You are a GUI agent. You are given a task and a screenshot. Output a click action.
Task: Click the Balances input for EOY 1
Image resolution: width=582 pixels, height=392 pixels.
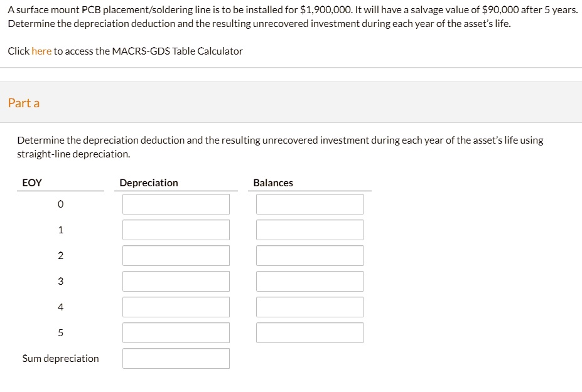click(310, 230)
